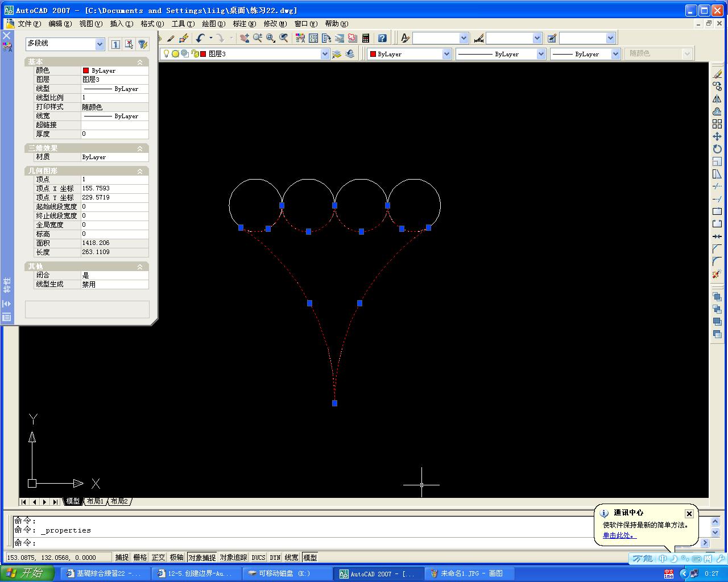728x582 pixels.
Task: Activate the Pan realtime hand tool
Action: tap(245, 38)
